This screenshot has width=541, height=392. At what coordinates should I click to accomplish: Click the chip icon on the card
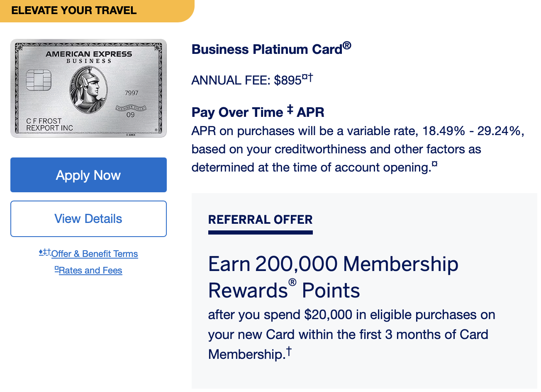click(39, 80)
